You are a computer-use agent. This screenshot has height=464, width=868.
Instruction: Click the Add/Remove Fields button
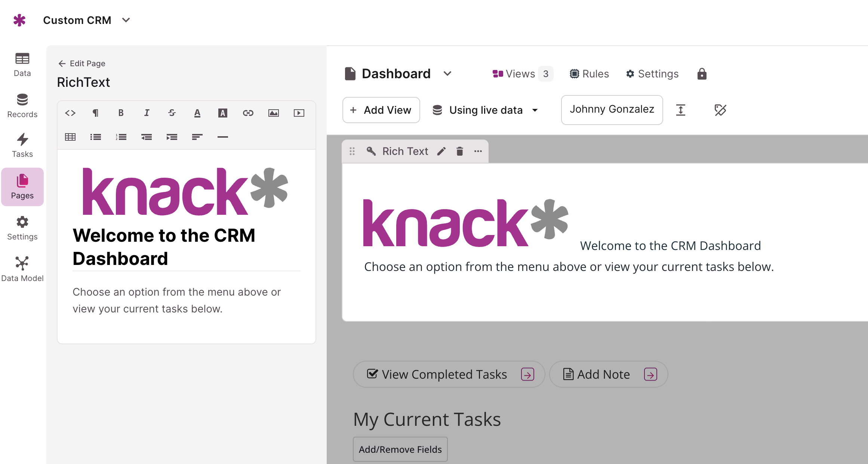pyautogui.click(x=400, y=449)
